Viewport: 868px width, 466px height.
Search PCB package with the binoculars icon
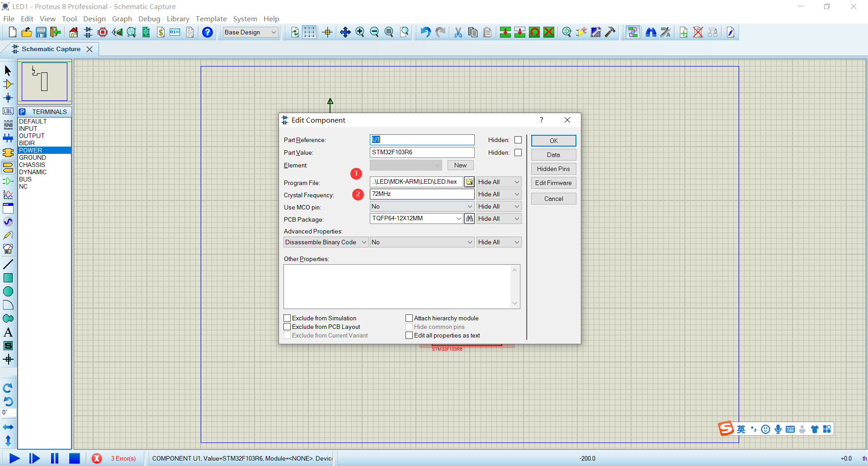pos(470,219)
